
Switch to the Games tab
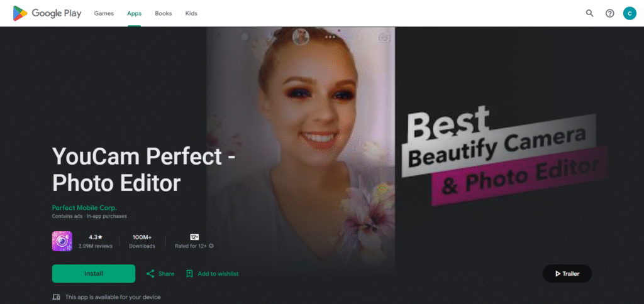click(x=104, y=14)
